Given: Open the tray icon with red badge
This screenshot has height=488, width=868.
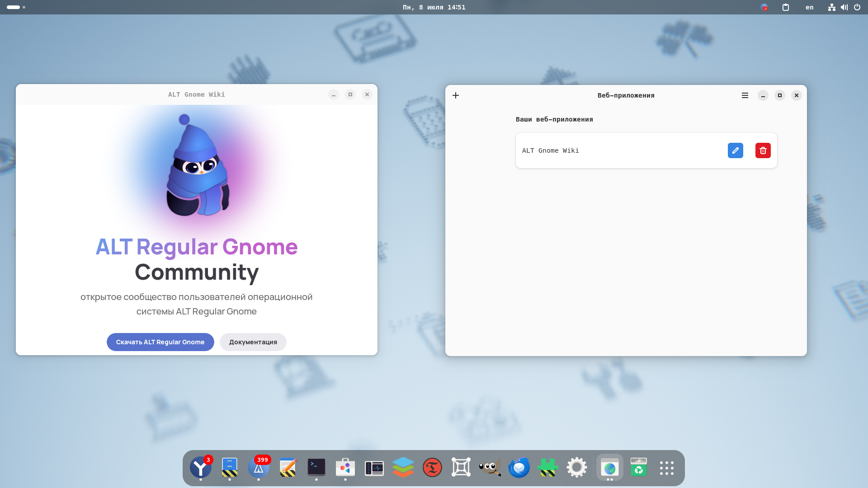Looking at the screenshot, I should click(x=764, y=7).
